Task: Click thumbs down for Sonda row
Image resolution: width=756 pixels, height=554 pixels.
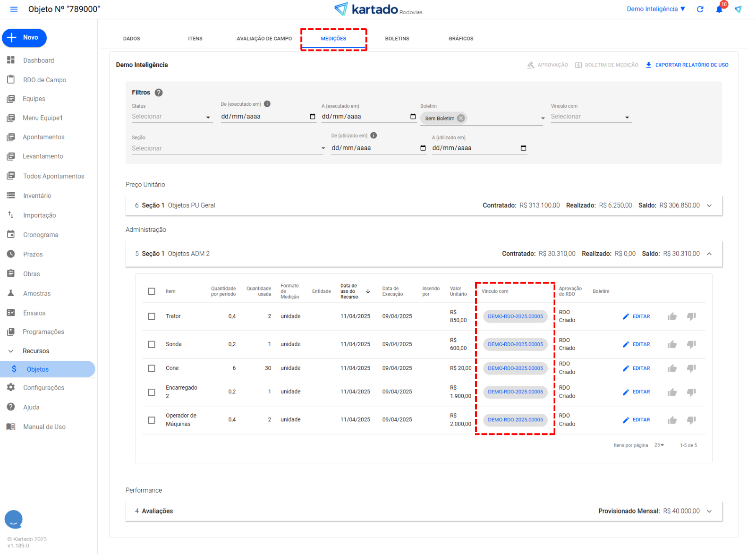Action: [691, 344]
